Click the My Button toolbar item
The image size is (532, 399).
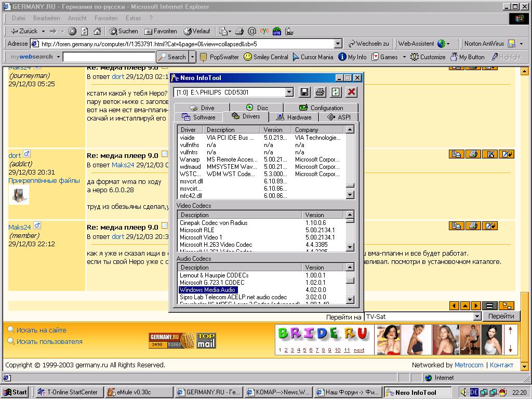(468, 57)
